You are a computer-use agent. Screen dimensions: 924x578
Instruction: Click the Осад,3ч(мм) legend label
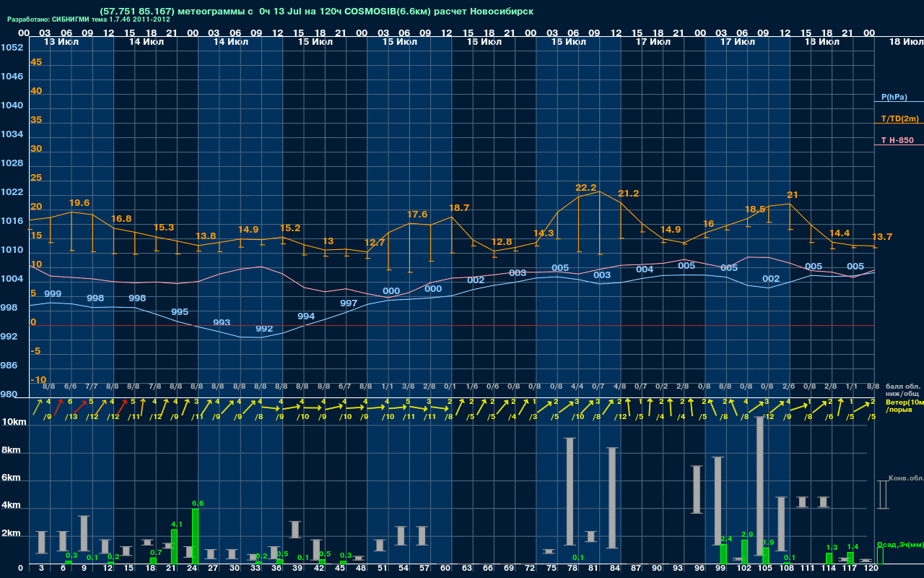[x=900, y=544]
